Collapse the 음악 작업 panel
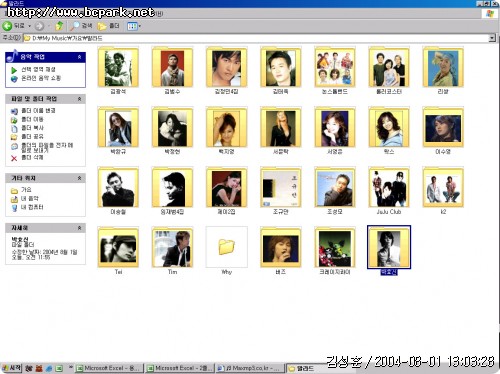The width and height of the screenshot is (500, 374). (79, 57)
